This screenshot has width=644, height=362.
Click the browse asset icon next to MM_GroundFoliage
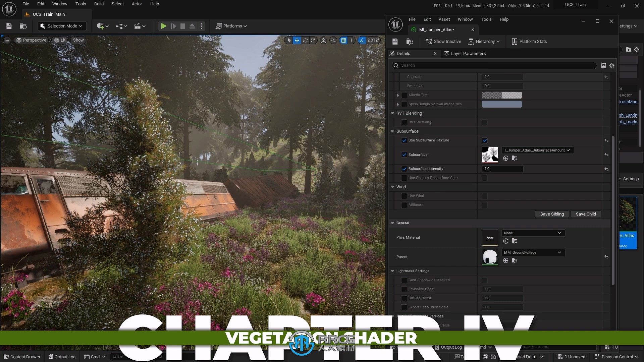(515, 261)
